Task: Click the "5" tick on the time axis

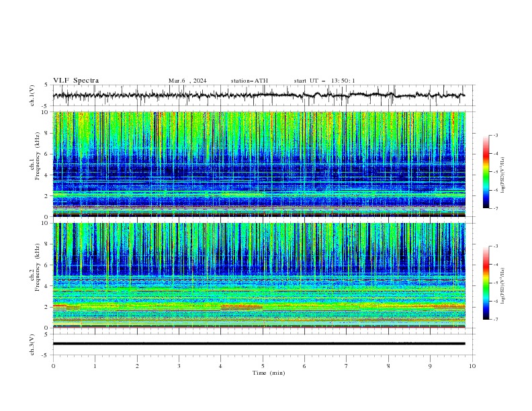Action: (x=263, y=366)
